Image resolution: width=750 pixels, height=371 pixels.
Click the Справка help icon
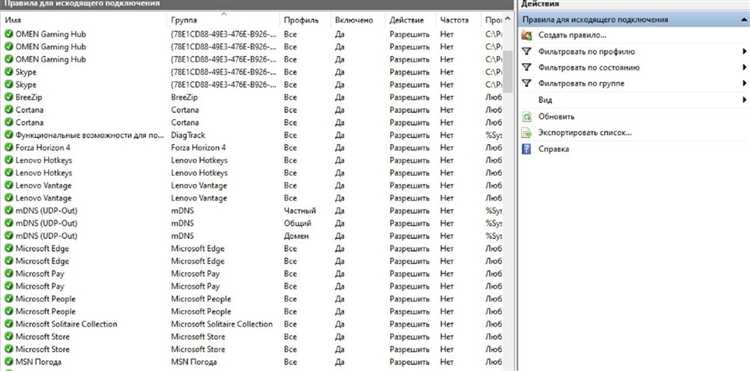[527, 149]
